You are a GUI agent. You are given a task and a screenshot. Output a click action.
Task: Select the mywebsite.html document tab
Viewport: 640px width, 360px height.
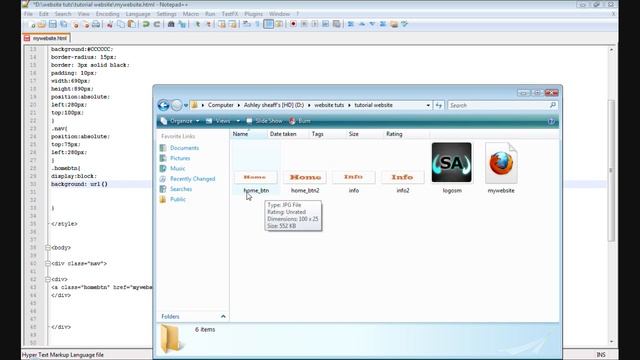coord(46,38)
